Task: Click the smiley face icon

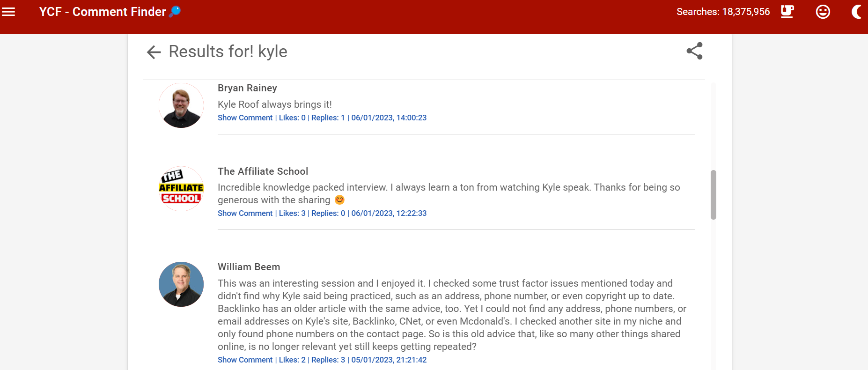Action: pos(823,12)
